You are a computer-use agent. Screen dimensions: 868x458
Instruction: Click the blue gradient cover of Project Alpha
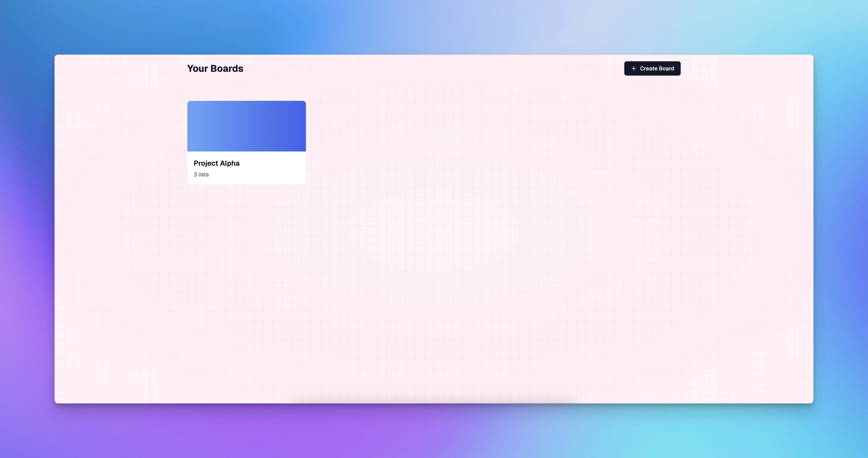pyautogui.click(x=246, y=126)
